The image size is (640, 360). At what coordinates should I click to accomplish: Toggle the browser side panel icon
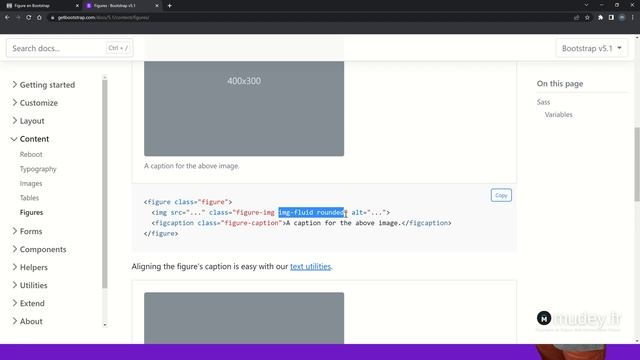[611, 18]
